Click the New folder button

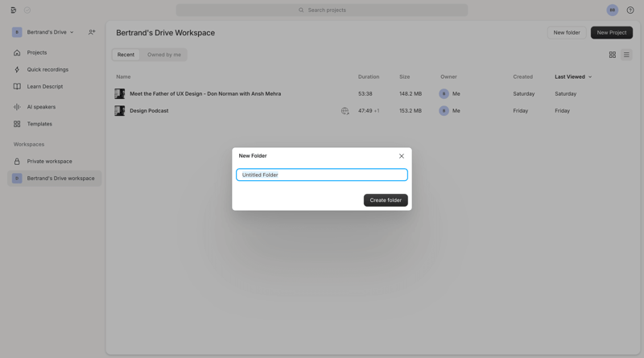[567, 32]
